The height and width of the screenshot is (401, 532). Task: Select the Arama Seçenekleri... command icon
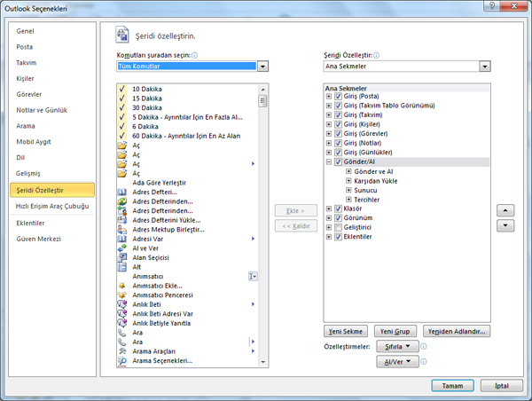coord(122,361)
